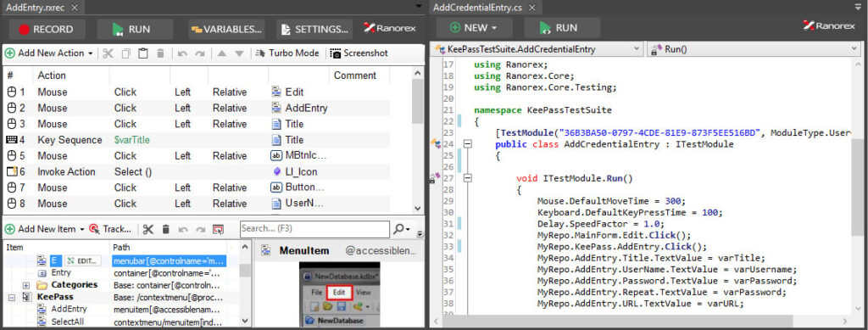
Task: Select the LI_Icon item in action 6
Action: click(x=294, y=171)
